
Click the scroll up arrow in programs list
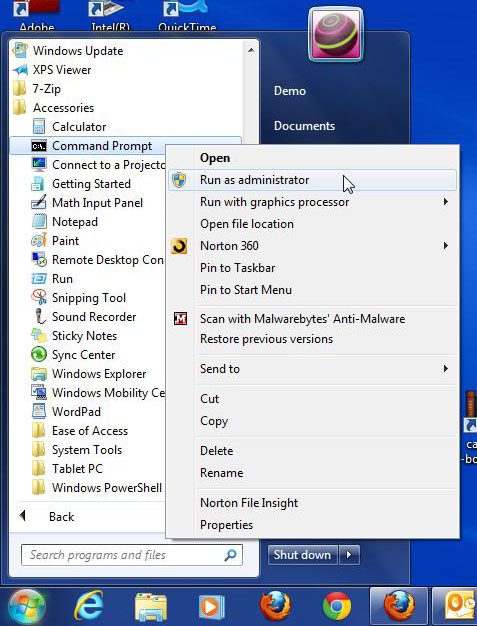click(x=251, y=50)
